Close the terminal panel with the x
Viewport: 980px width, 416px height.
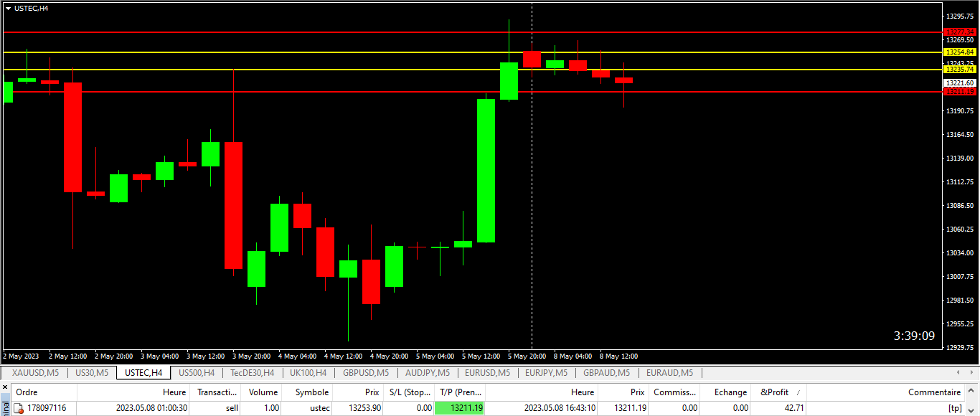(4, 387)
